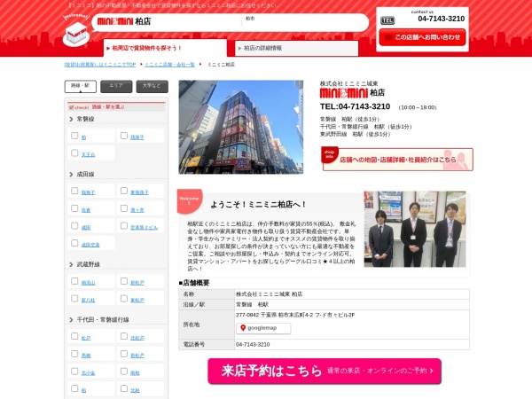This screenshot has height=399, width=532.
Task: Click the store building photo
Action: [241, 127]
